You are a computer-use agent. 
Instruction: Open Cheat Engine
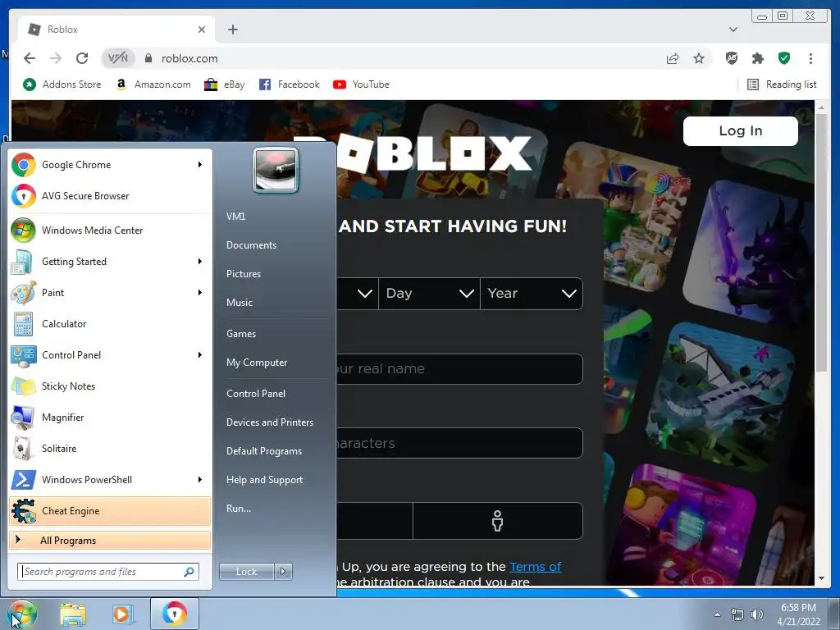(x=110, y=510)
